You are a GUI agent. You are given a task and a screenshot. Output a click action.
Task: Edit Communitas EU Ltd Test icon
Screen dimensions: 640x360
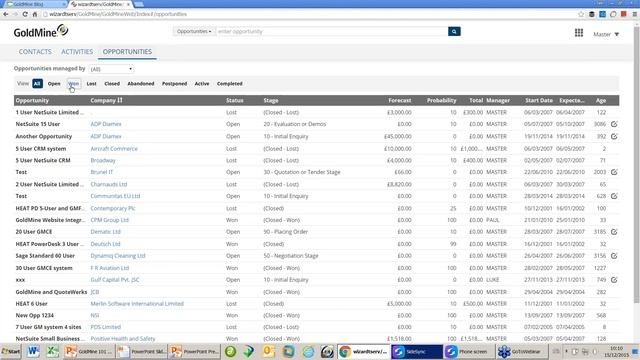pyautogui.click(x=614, y=196)
